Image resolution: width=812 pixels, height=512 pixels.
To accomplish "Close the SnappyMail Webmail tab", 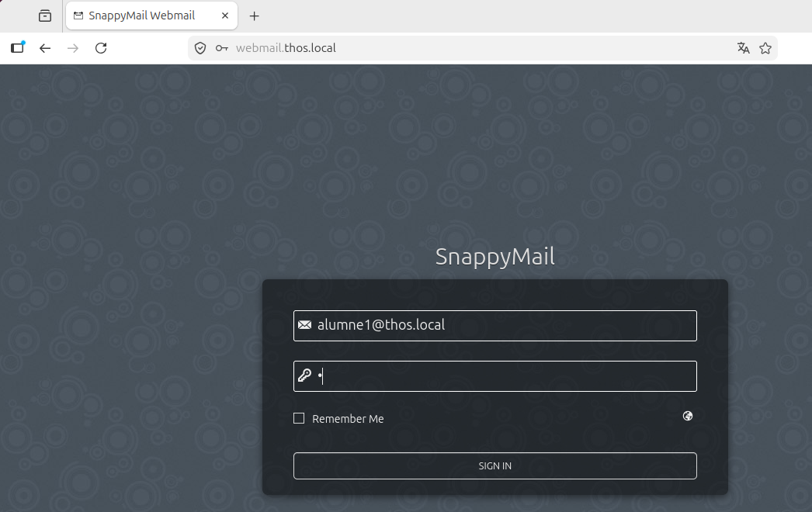I will pos(225,16).
